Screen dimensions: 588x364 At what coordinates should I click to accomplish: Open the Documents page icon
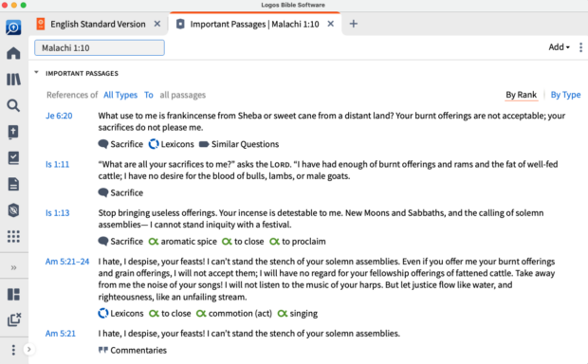tap(13, 184)
